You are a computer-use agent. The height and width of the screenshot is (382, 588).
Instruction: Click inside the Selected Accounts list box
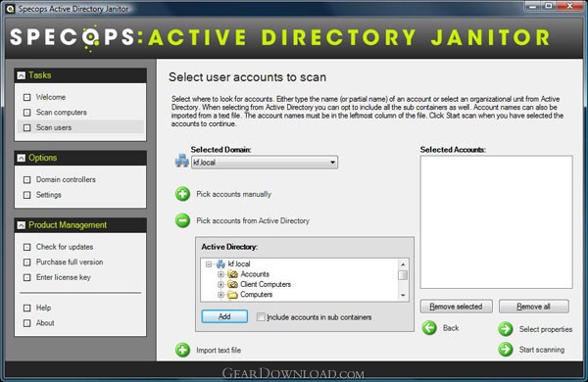coord(496,222)
